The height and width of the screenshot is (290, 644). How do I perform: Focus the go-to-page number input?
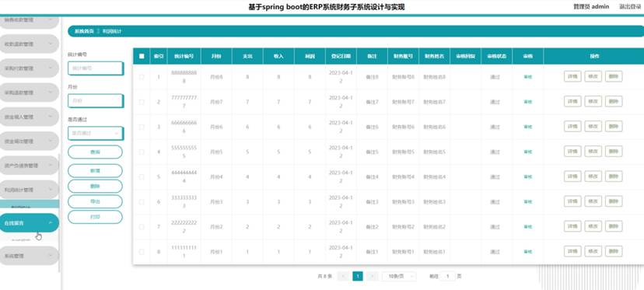click(x=447, y=277)
